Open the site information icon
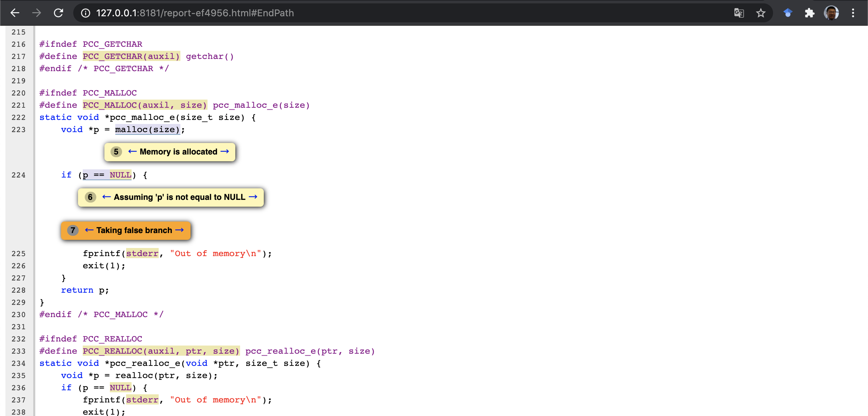The width and height of the screenshot is (868, 416). pyautogui.click(x=85, y=13)
